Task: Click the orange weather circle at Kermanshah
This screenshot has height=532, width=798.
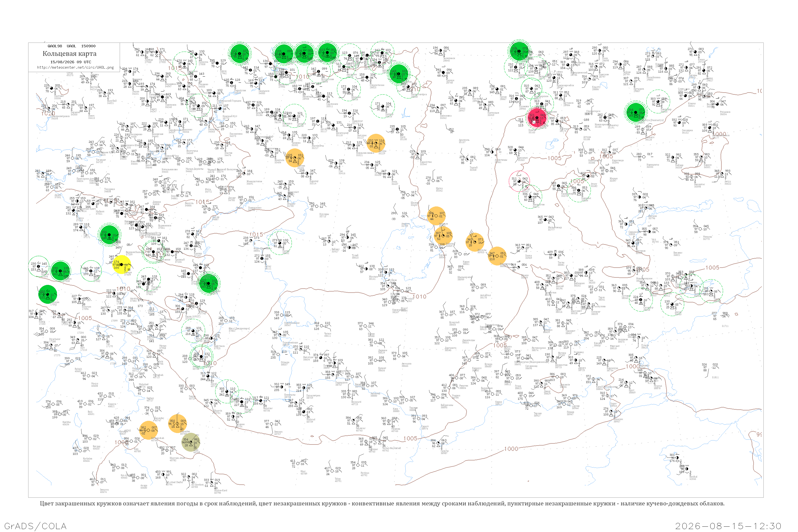Action: [x=148, y=430]
